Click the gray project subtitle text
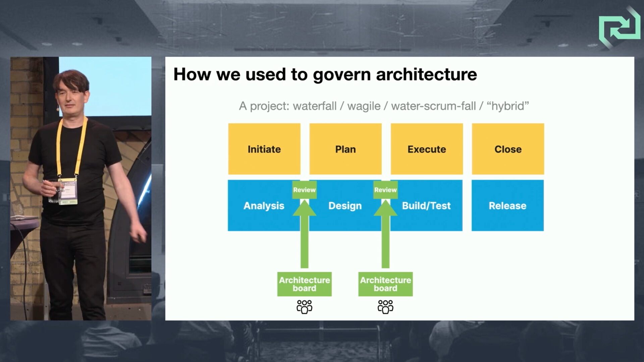 point(384,106)
